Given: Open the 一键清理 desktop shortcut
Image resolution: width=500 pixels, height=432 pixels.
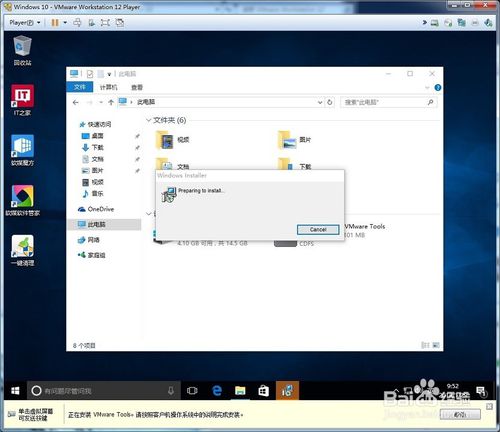Looking at the screenshot, I should (x=22, y=250).
